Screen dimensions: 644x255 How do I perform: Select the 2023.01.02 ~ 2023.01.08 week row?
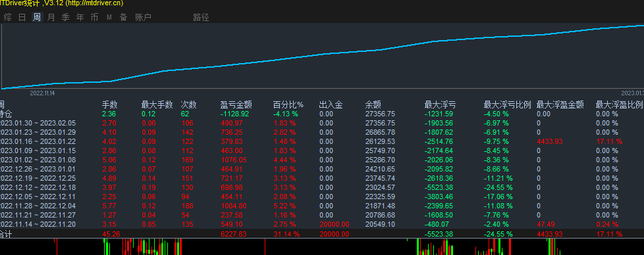click(322, 160)
